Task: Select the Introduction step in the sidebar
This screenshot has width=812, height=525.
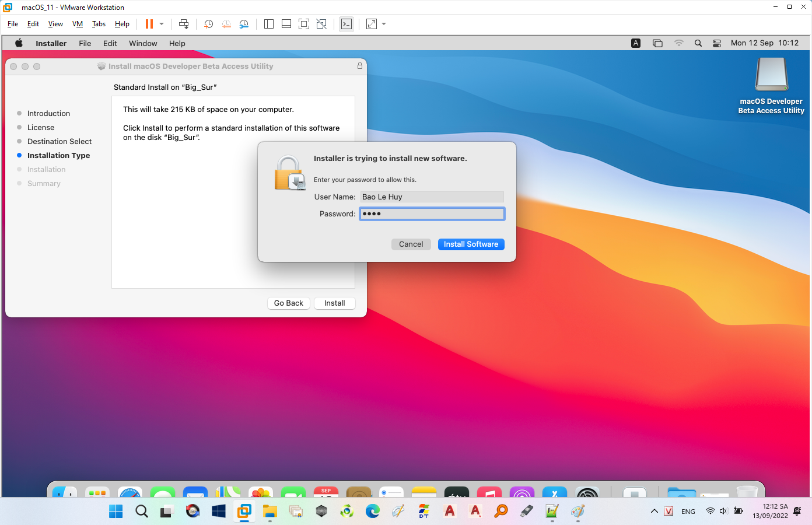Action: pyautogui.click(x=48, y=114)
